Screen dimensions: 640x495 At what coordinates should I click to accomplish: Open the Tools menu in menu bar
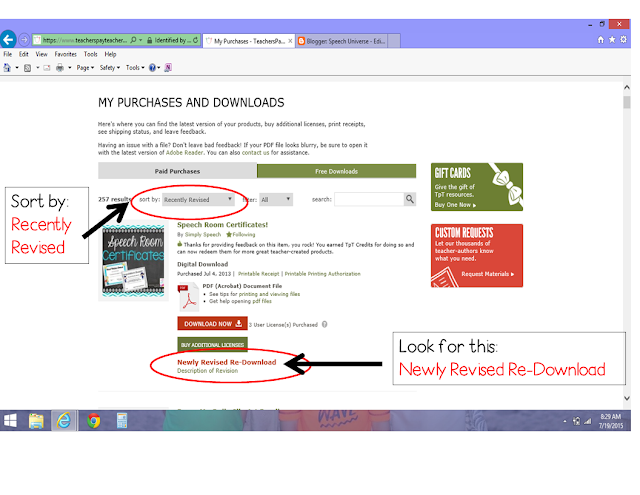91,54
